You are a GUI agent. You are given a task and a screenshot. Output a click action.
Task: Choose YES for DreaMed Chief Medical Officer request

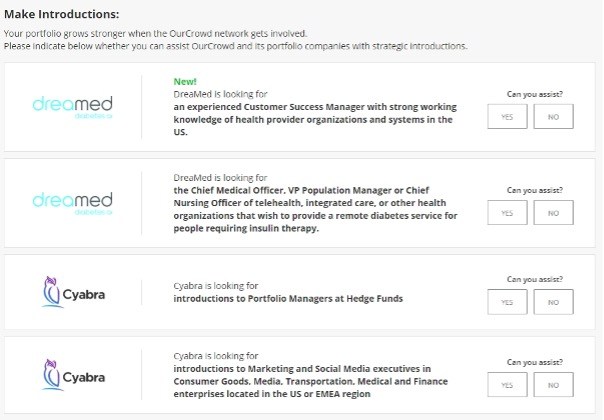[x=507, y=212]
